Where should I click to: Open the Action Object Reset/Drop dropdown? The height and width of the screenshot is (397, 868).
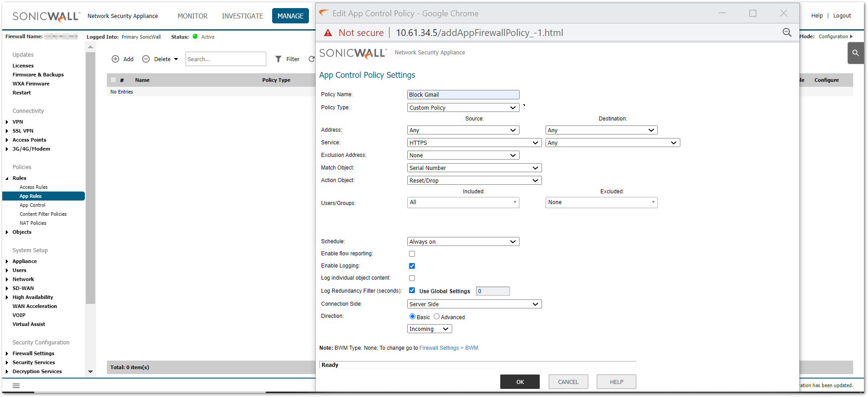coord(474,180)
